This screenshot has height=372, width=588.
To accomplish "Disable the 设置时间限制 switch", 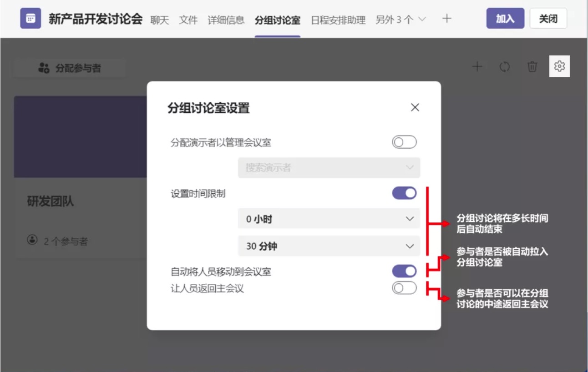I will pyautogui.click(x=404, y=193).
